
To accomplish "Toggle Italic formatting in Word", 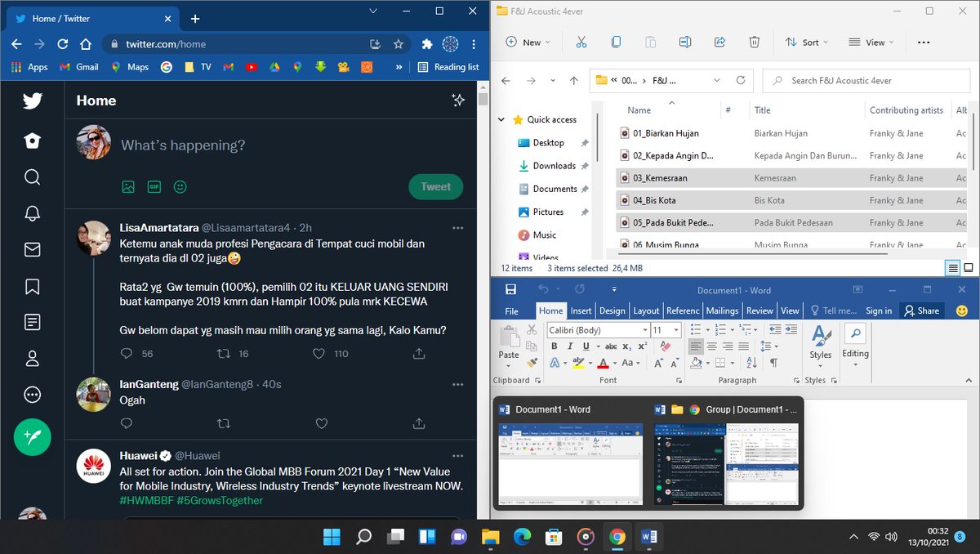I will [571, 346].
